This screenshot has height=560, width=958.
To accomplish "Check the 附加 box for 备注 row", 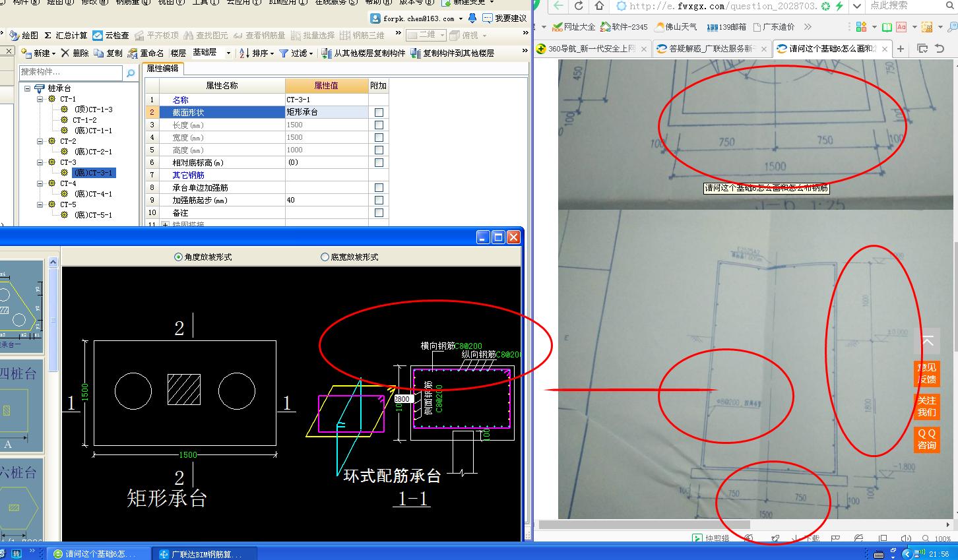I will [379, 212].
